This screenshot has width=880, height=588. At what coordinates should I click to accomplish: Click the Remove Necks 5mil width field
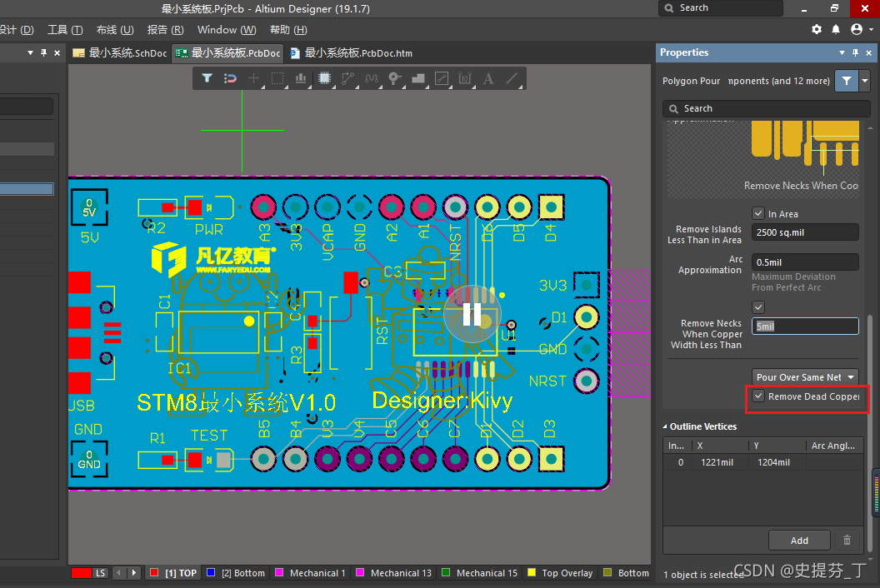[805, 326]
